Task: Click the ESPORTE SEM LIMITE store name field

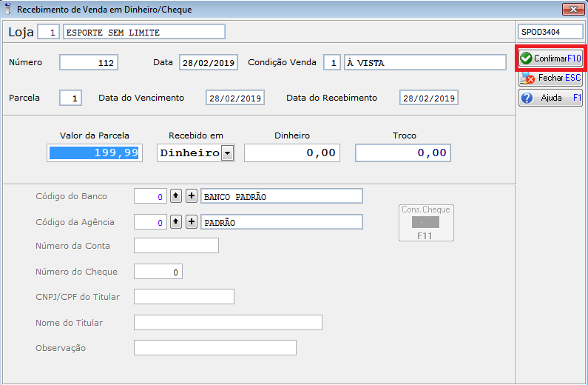Action: point(144,32)
